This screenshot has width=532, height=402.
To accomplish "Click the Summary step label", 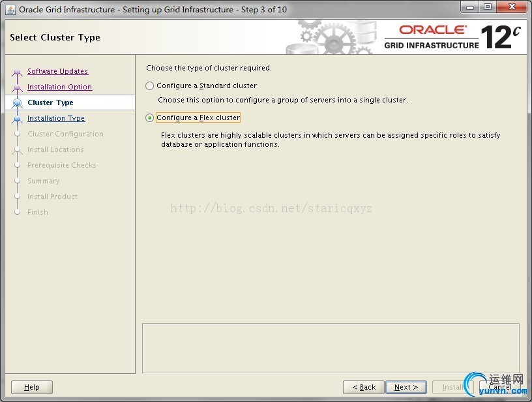I will pyautogui.click(x=44, y=181).
